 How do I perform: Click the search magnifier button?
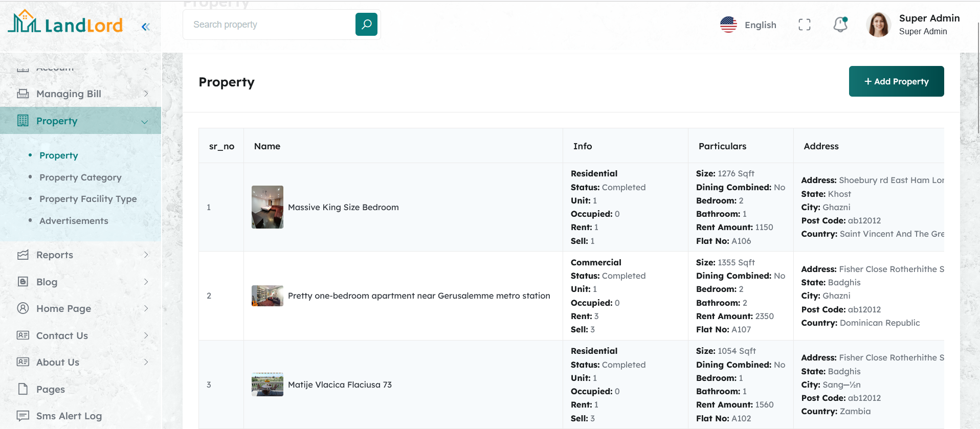[x=366, y=25]
